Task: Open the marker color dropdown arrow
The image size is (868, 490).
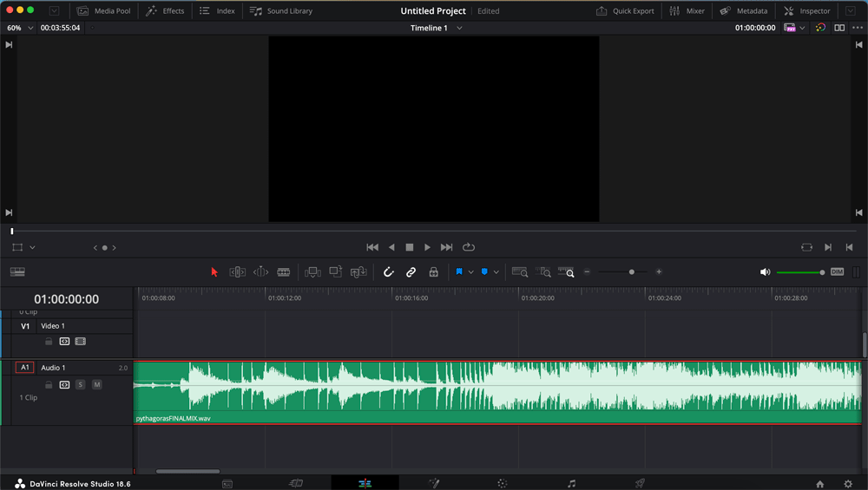Action: [x=496, y=272]
